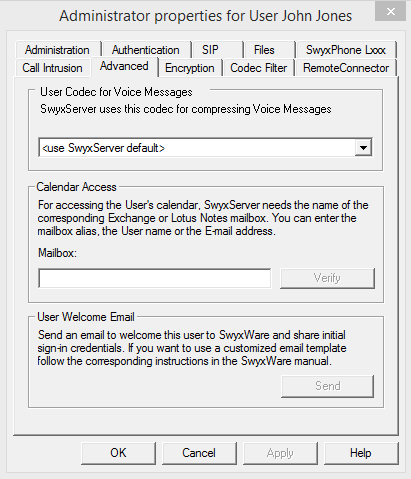The height and width of the screenshot is (479, 411).
Task: Switch to the Authentication tab
Action: coord(146,50)
